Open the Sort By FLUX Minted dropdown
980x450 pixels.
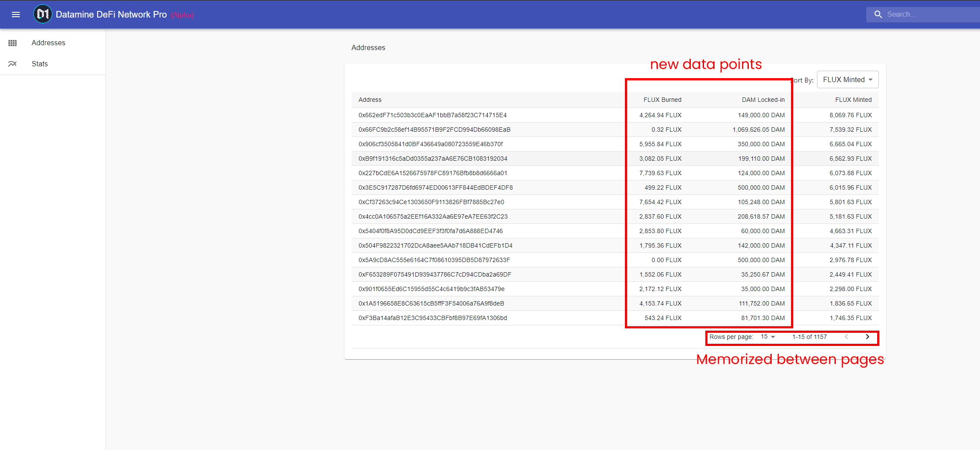coord(848,79)
